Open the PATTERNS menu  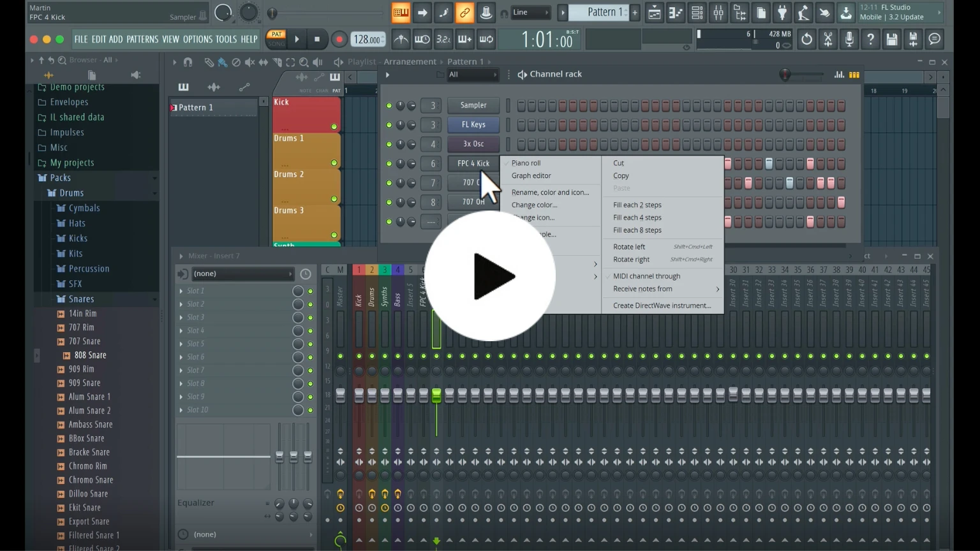point(142,39)
